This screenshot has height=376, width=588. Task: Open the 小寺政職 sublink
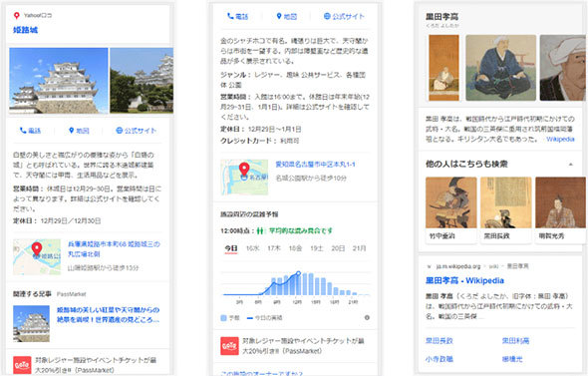(440, 359)
